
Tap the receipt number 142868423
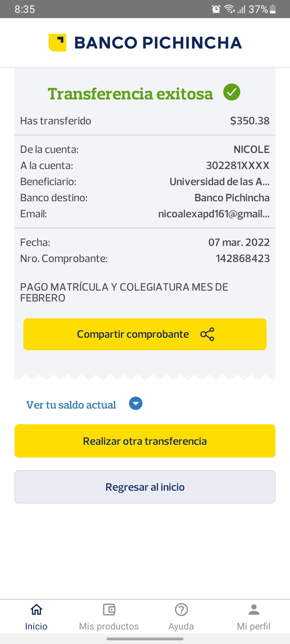click(x=242, y=258)
